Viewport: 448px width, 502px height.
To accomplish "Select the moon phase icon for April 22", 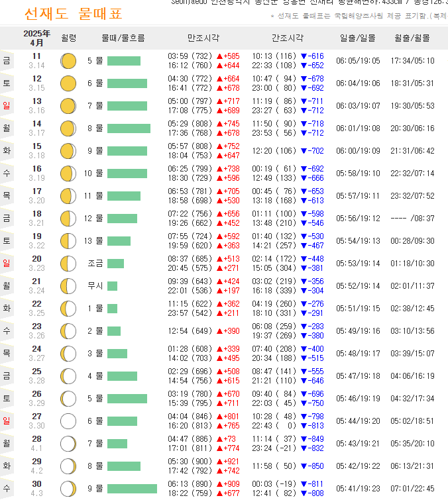I will 68,309.
